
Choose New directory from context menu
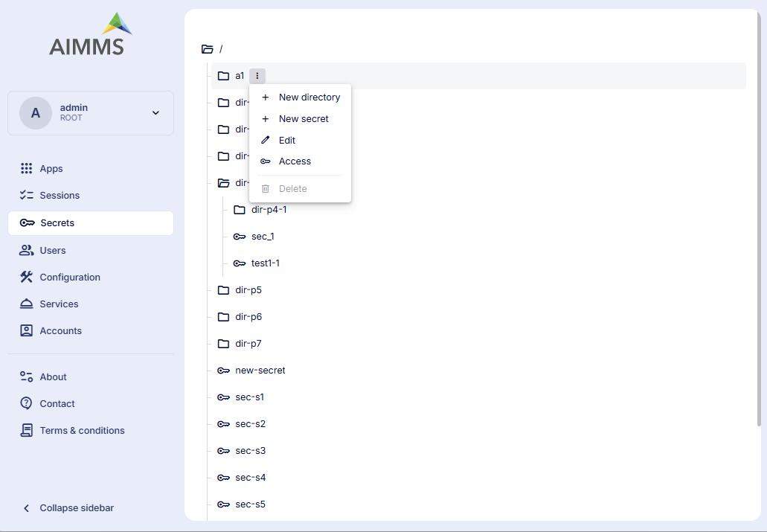pos(309,97)
